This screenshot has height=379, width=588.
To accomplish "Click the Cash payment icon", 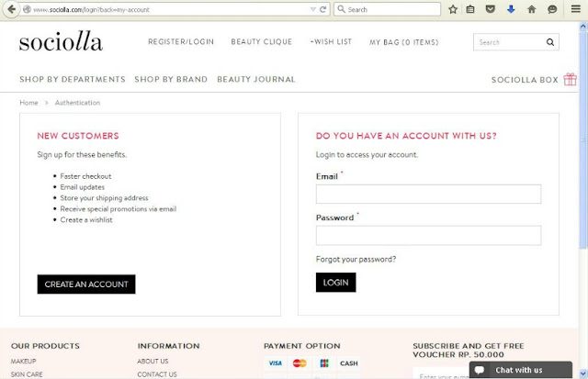I will click(349, 362).
